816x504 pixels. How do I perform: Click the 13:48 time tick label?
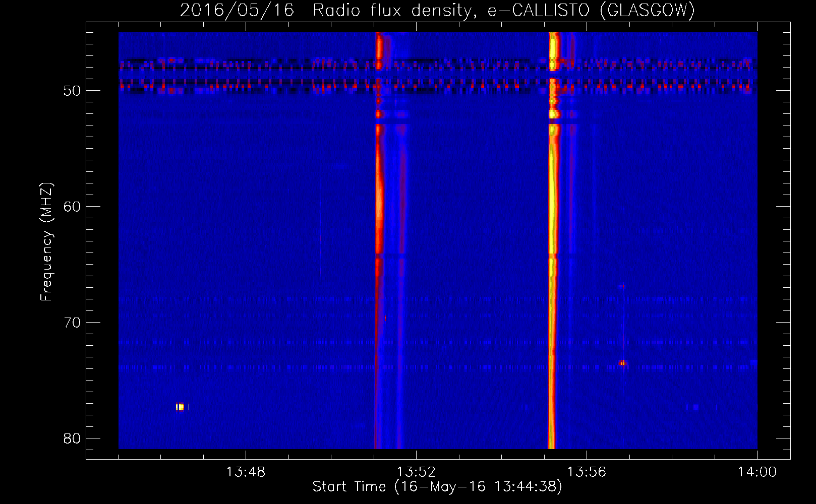coord(245,472)
